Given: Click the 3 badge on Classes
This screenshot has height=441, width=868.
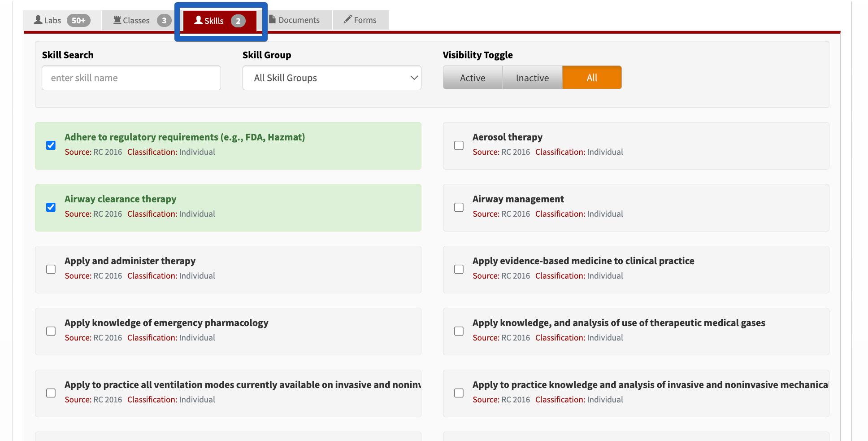Looking at the screenshot, I should (x=164, y=20).
